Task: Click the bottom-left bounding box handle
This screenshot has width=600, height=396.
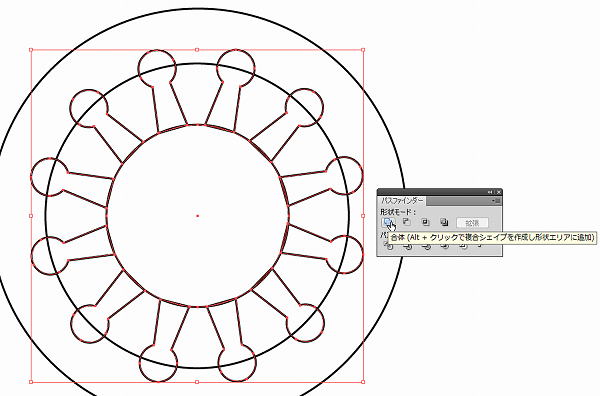Action: (x=31, y=382)
